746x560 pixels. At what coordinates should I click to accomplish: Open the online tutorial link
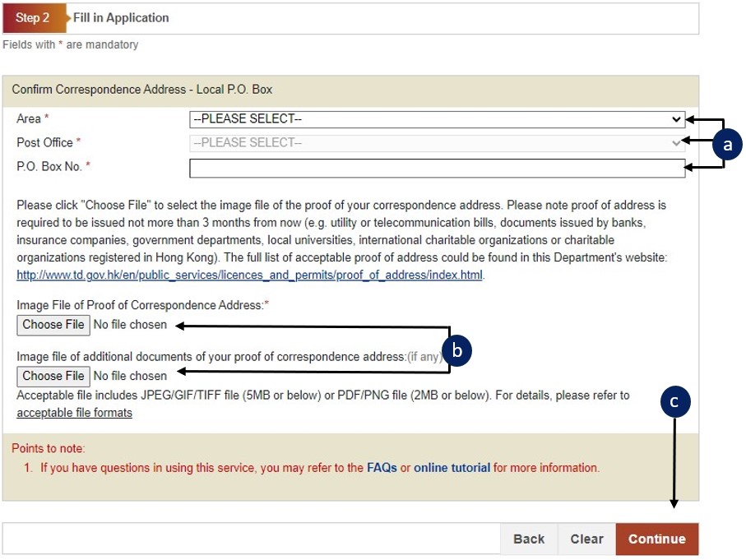point(452,468)
